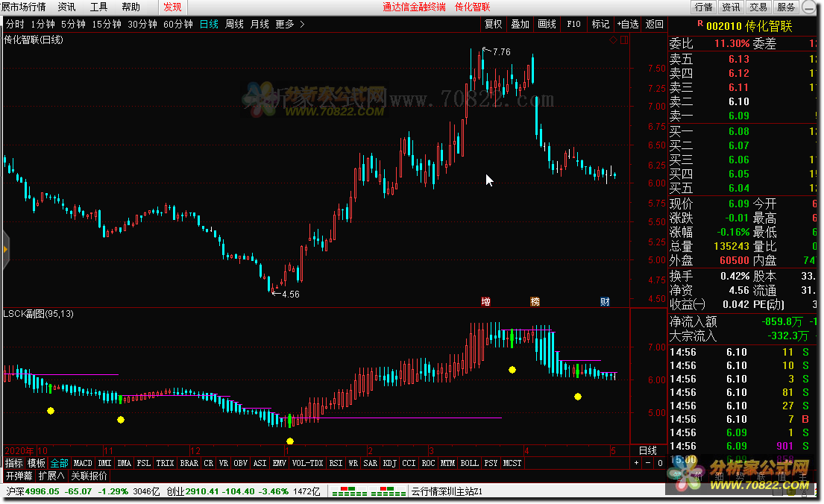Click the 开弹幕 button

[x=19, y=476]
